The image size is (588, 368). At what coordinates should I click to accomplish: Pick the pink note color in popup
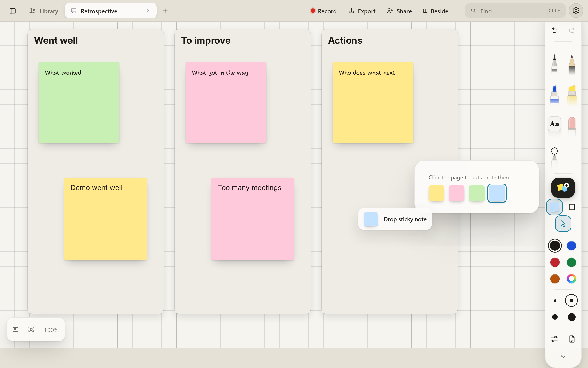pyautogui.click(x=456, y=193)
